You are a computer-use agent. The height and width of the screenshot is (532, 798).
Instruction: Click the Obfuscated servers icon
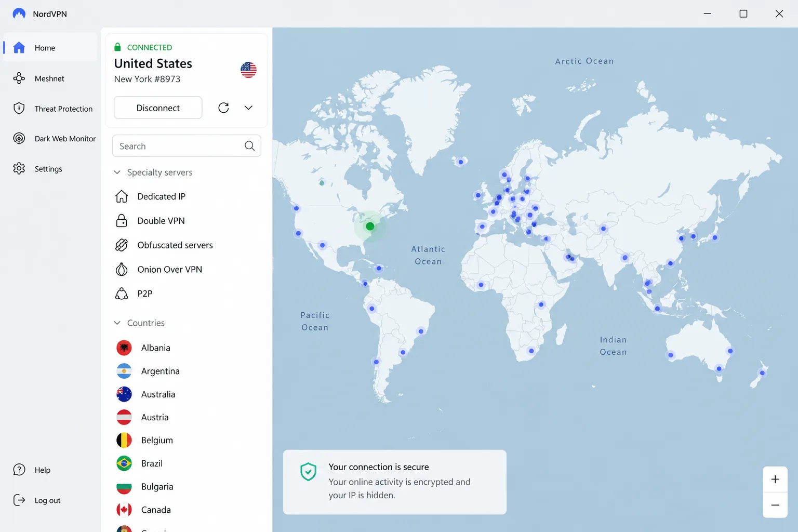click(122, 245)
